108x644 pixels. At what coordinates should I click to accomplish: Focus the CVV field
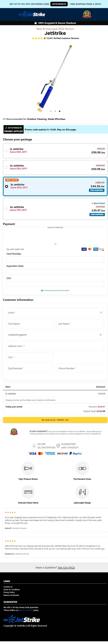coord(55,284)
